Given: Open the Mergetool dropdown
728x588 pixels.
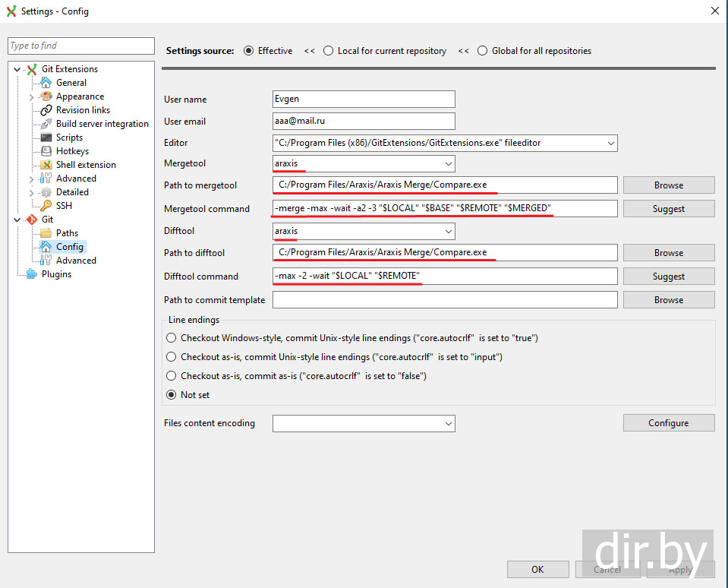Looking at the screenshot, I should click(x=448, y=163).
